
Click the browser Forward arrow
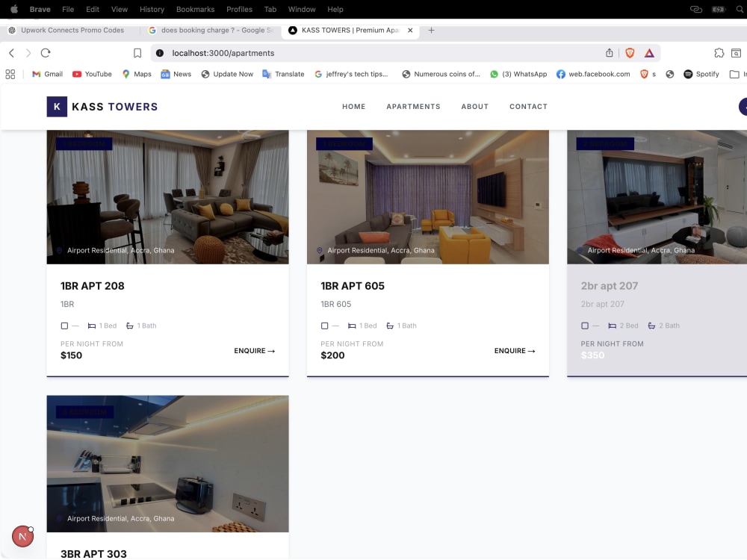[x=28, y=53]
